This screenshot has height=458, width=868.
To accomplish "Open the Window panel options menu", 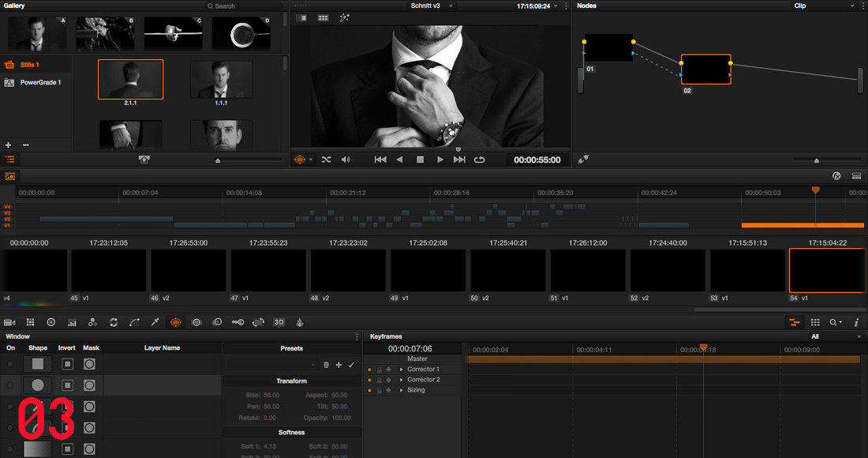I will 357,336.
